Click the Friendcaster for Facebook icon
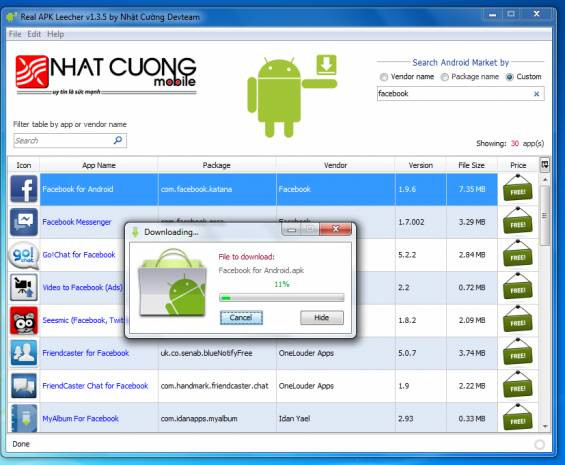The height and width of the screenshot is (465, 565). point(24,353)
